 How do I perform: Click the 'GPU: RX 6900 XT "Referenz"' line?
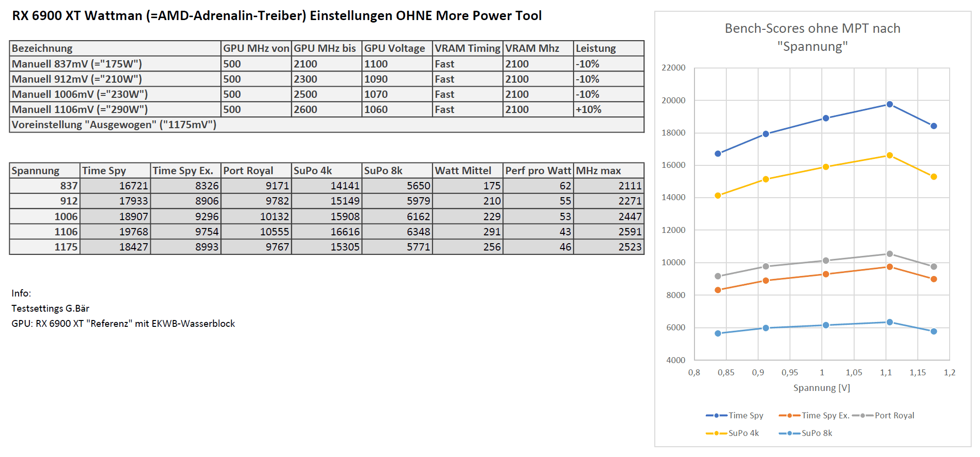point(123,323)
